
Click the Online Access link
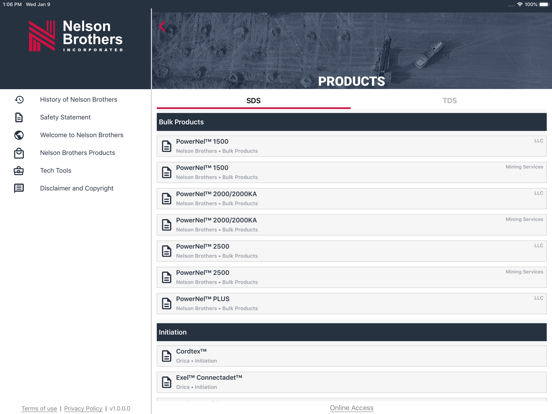(x=351, y=408)
